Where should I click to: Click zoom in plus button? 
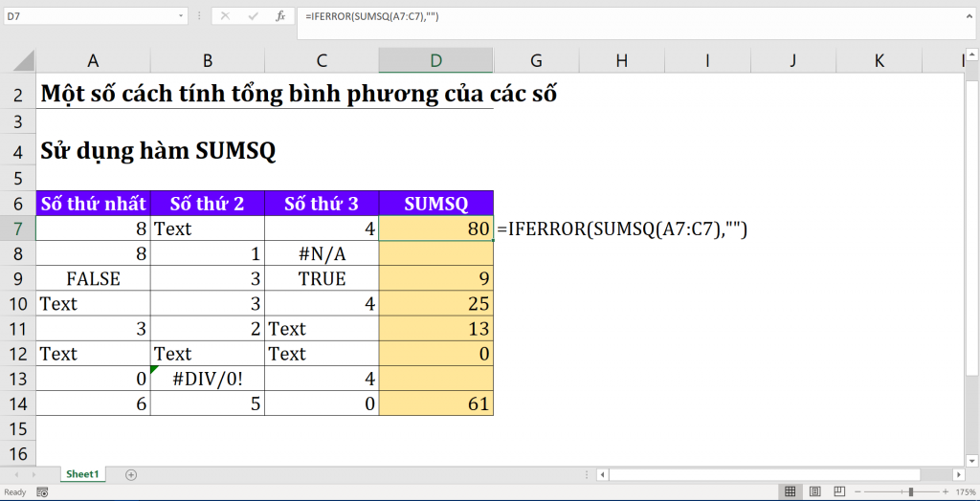(945, 491)
